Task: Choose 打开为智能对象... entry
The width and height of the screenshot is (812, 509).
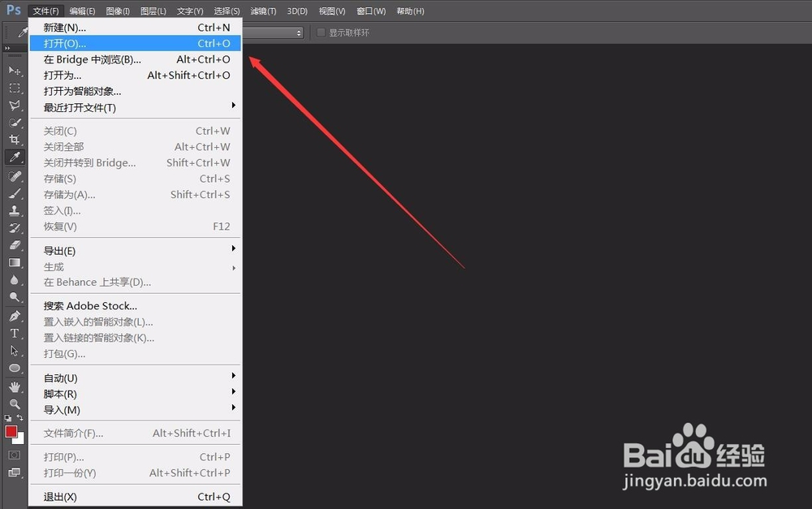Action: (x=135, y=92)
